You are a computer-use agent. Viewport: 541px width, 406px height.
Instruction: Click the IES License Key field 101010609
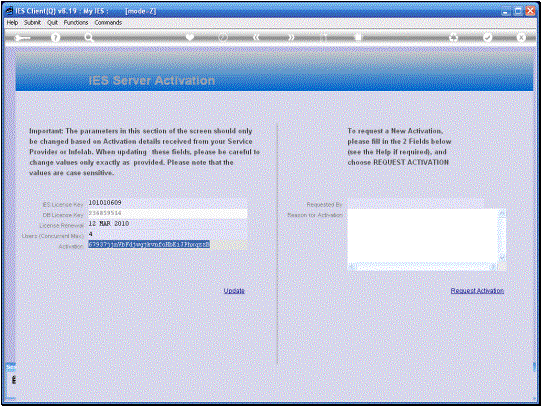click(167, 203)
